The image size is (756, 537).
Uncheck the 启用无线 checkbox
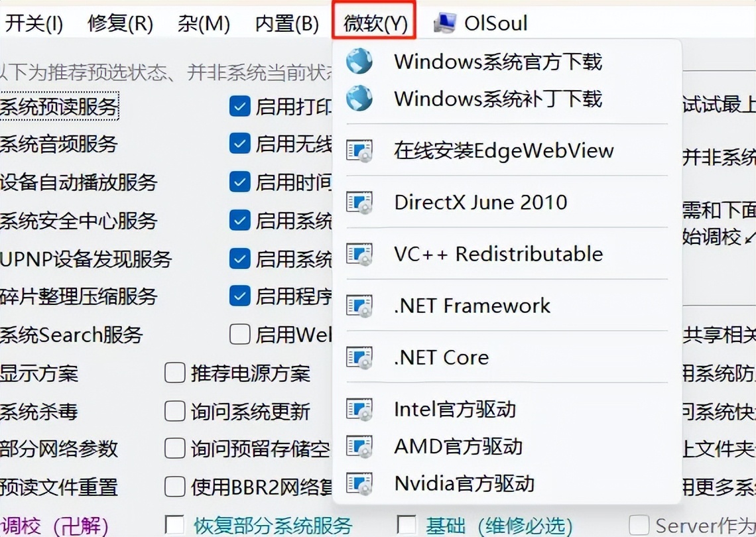(x=239, y=143)
